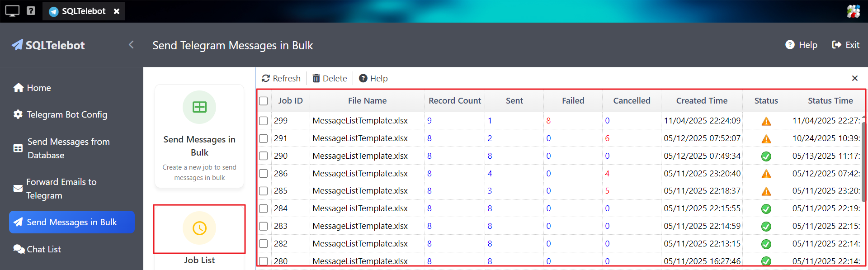Click the Delete trash icon
This screenshot has height=270, width=868.
[316, 79]
